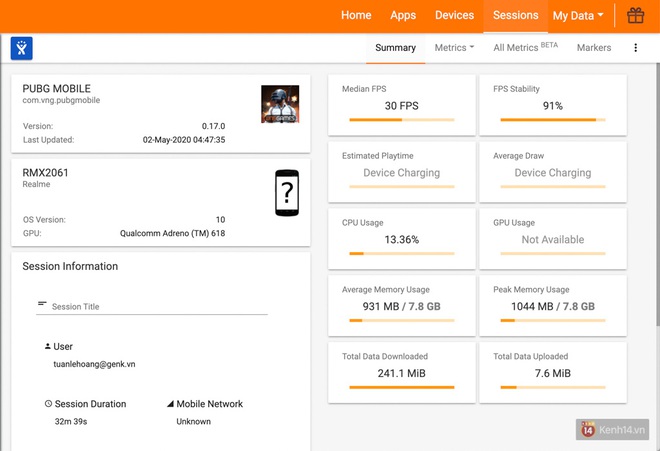Click the 931 MB / 7.8 GB value
This screenshot has width=660, height=451.
point(402,307)
